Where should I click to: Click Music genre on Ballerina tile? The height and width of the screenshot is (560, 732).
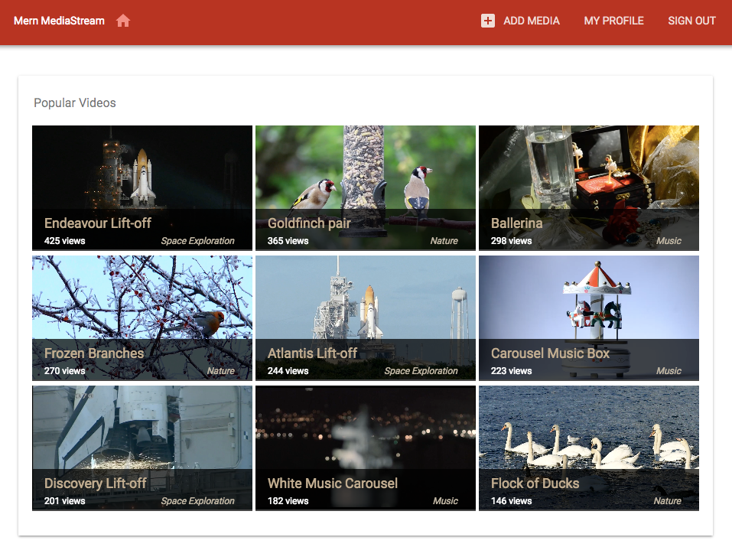click(669, 241)
